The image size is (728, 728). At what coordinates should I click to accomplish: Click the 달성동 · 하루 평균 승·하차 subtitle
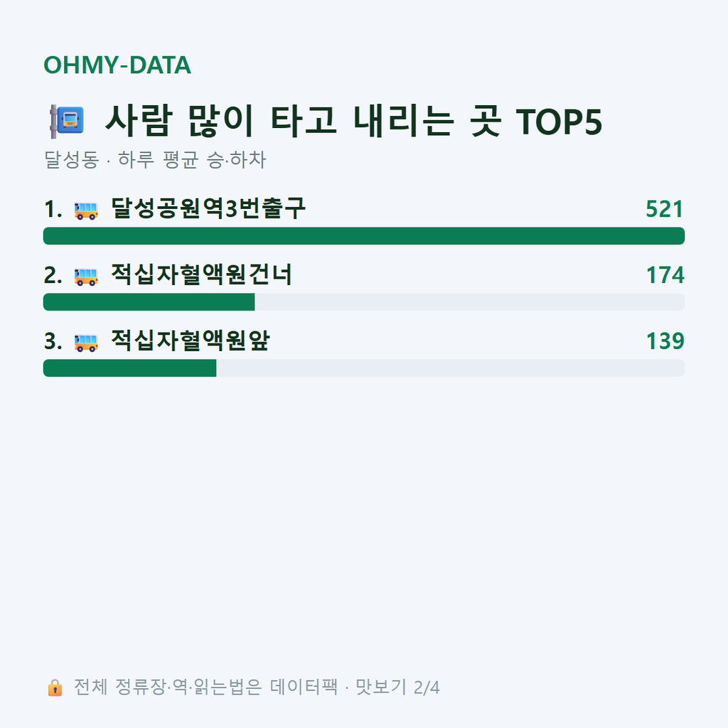155,160
